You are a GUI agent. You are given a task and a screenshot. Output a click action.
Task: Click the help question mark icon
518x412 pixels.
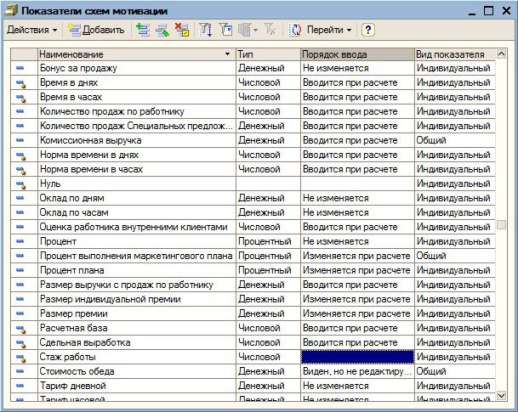tap(368, 30)
